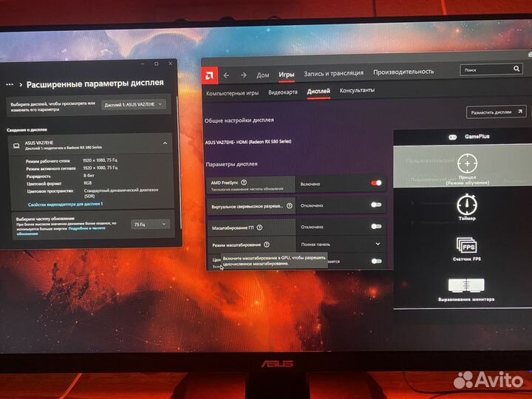Select the Счетчик FPS icon in GamePlus
Image resolution: width=532 pixels, height=399 pixels.
click(x=467, y=245)
